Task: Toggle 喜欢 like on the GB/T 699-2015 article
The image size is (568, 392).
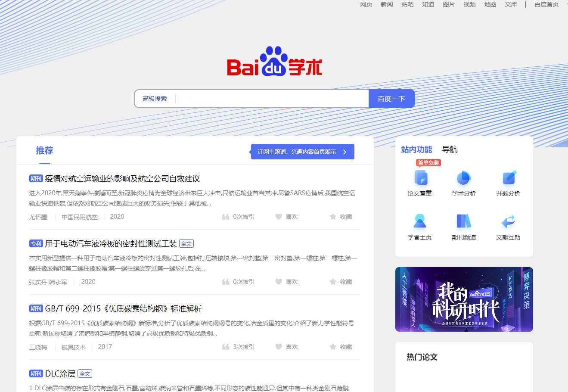Action: (x=286, y=346)
